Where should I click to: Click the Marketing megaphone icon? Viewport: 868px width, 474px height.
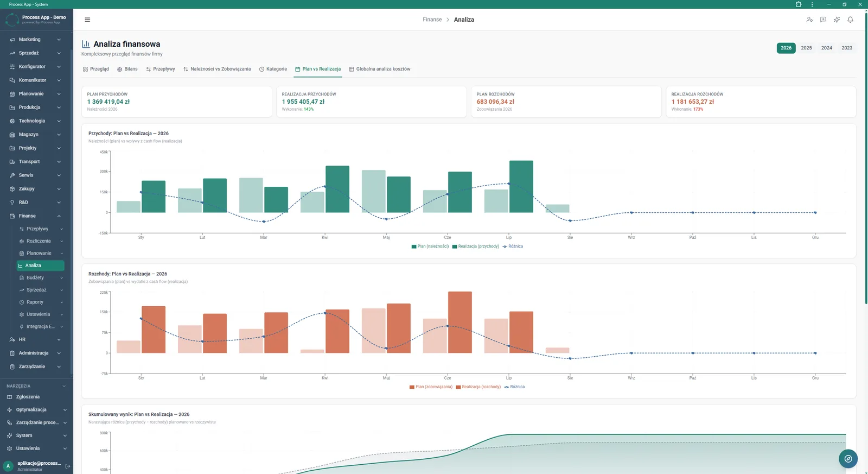(12, 40)
